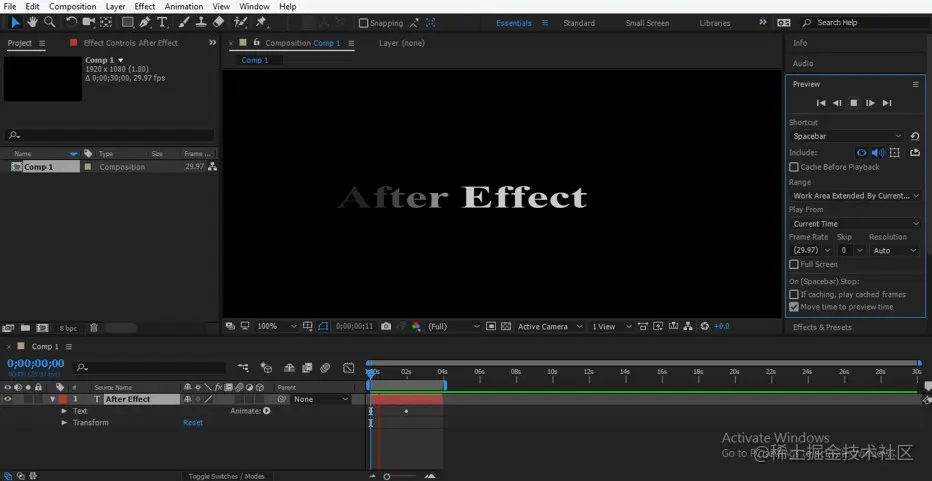Select the Clone Stamp tool

[x=201, y=23]
